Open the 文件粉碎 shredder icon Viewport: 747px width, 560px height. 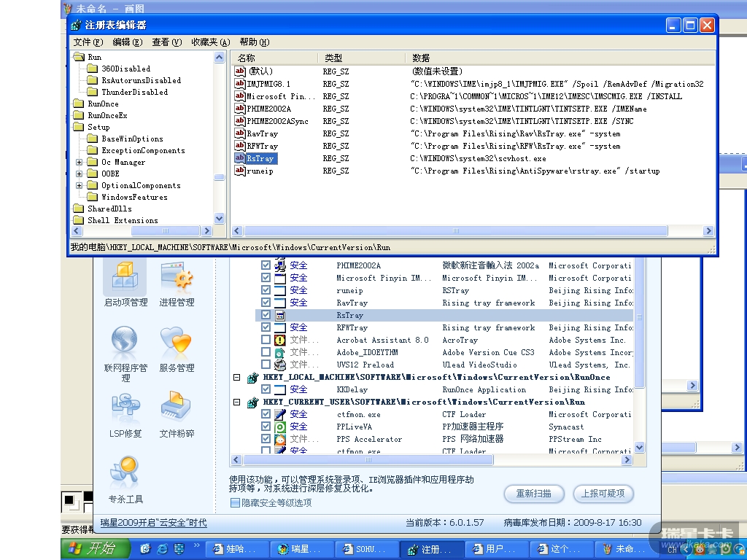tap(176, 406)
